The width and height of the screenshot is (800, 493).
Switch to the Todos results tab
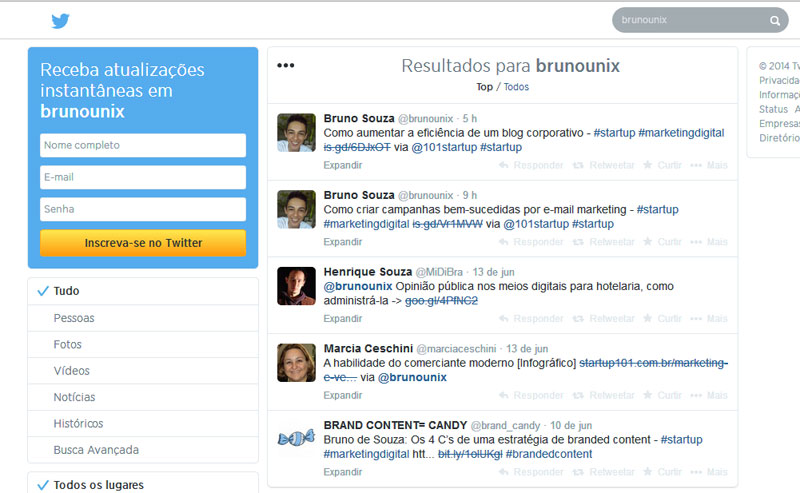516,87
